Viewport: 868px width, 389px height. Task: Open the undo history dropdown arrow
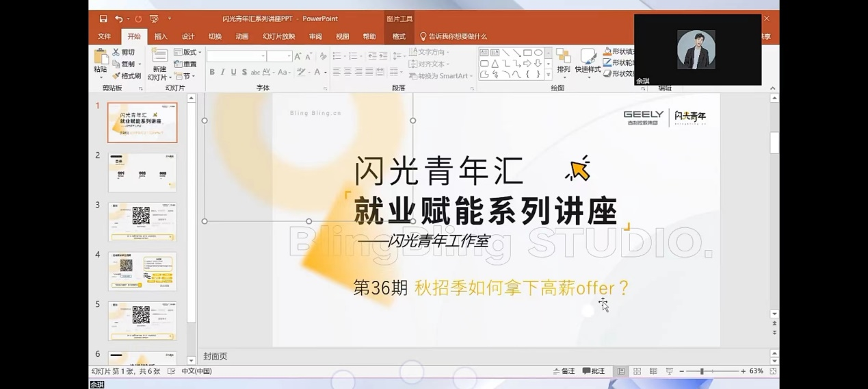pyautogui.click(x=128, y=19)
